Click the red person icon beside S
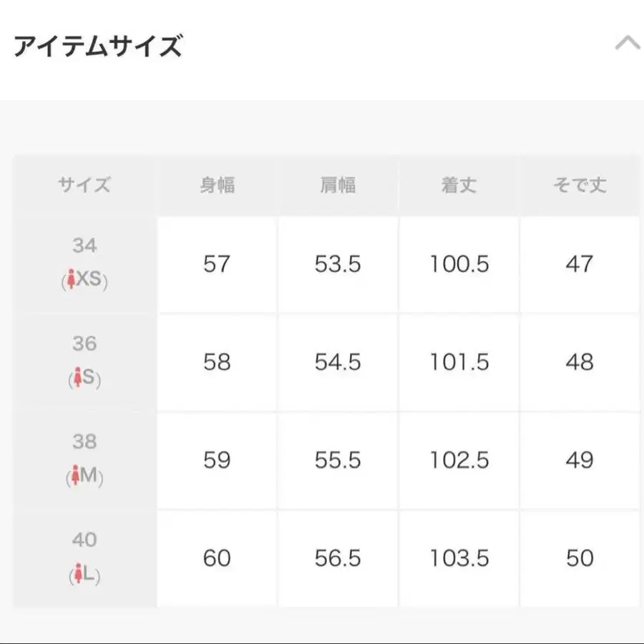The width and height of the screenshot is (644, 644). pyautogui.click(x=78, y=377)
